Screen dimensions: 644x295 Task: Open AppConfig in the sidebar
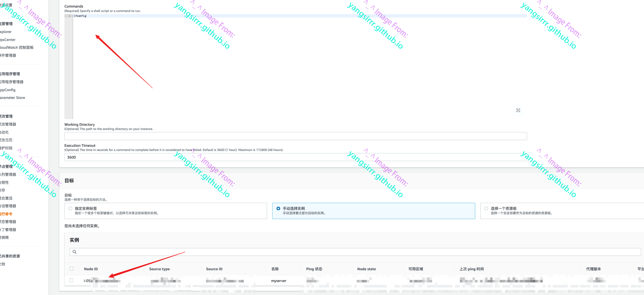(8, 90)
